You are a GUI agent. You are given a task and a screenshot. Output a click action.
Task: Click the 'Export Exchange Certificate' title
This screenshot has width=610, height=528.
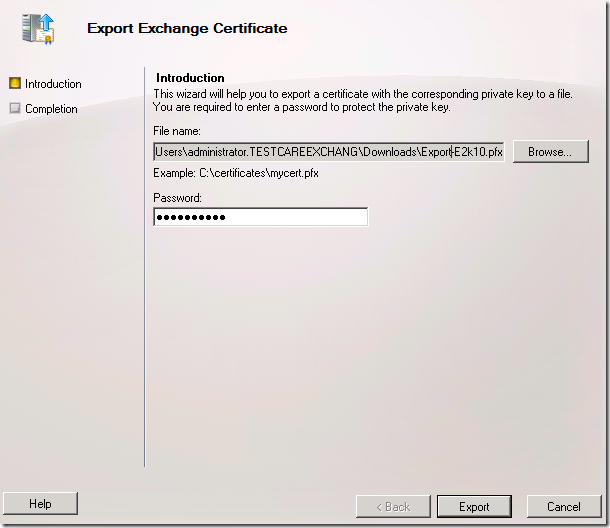click(x=187, y=28)
